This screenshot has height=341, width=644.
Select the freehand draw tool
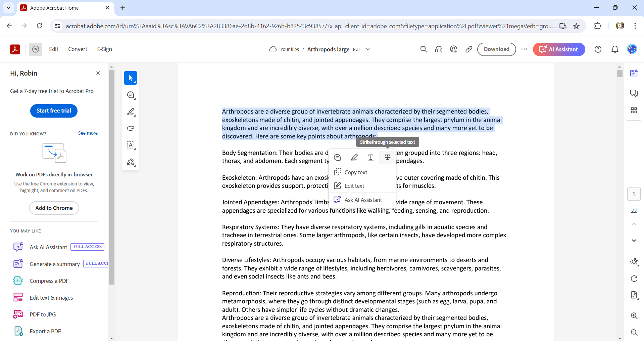131,128
